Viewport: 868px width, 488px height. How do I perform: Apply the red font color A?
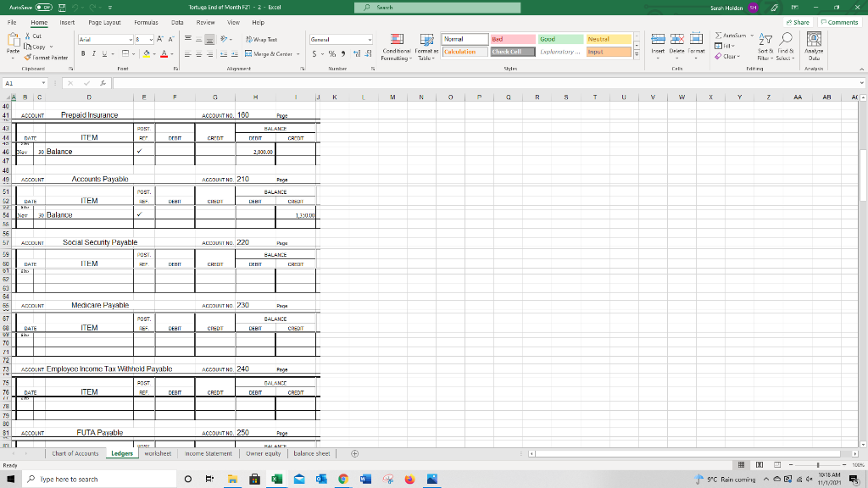point(164,53)
